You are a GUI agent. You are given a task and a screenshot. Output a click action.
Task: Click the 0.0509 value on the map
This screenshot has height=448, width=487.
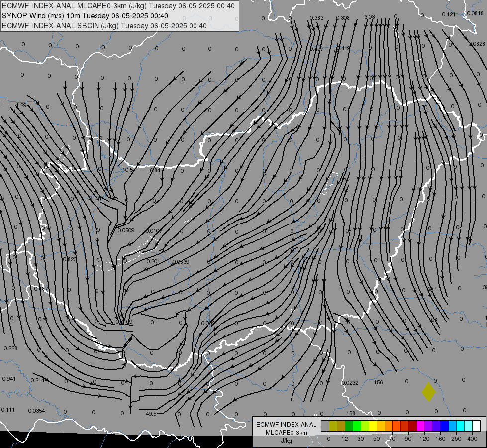tap(126, 230)
